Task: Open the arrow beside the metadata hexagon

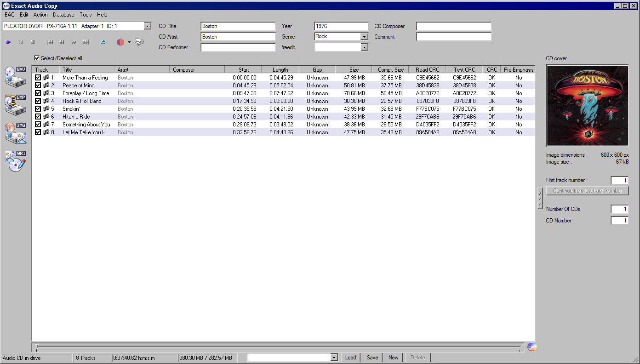Action: click(x=129, y=42)
